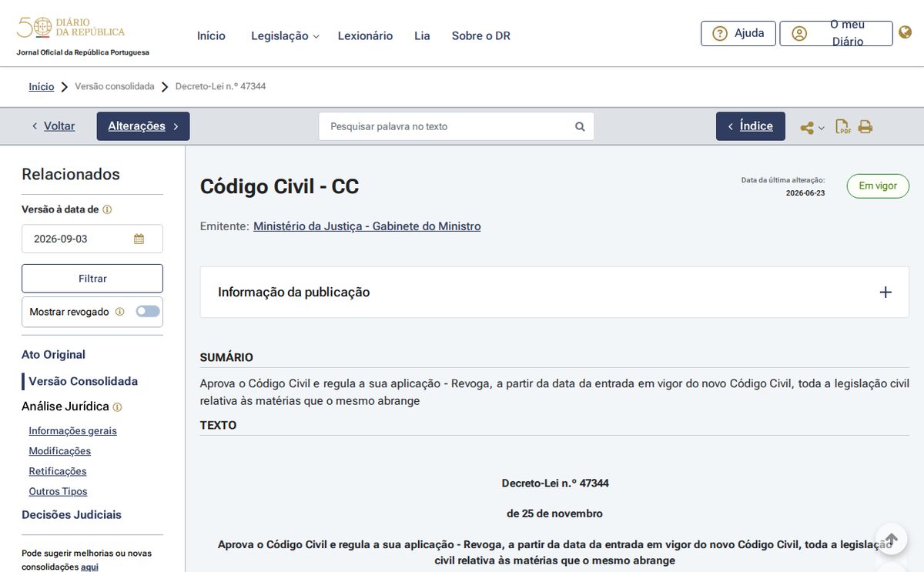
Task: Open the Lia menu item
Action: point(422,35)
